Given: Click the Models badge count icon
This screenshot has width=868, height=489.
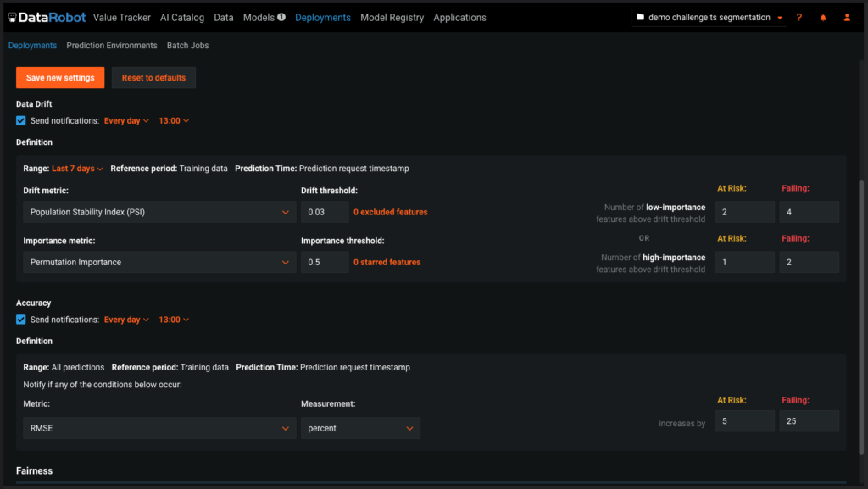Looking at the screenshot, I should click(281, 17).
